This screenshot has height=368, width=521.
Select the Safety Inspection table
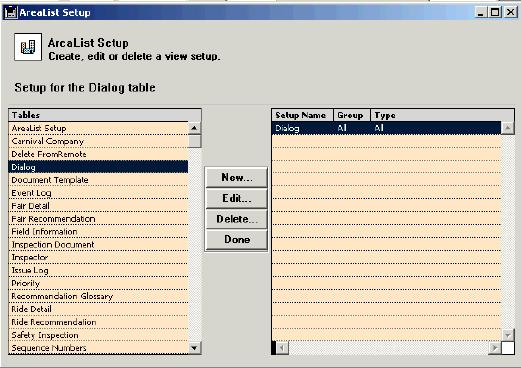click(98, 335)
